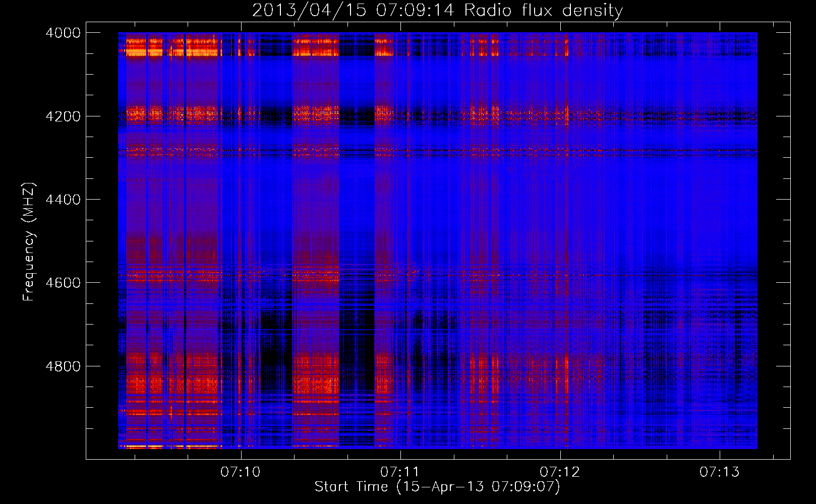Image resolution: width=816 pixels, height=504 pixels.
Task: Click the 07:11 time axis label
Action: point(400,472)
